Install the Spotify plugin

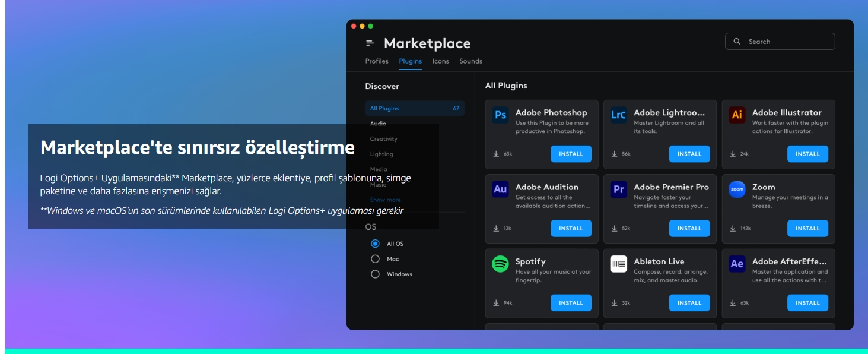coord(571,303)
